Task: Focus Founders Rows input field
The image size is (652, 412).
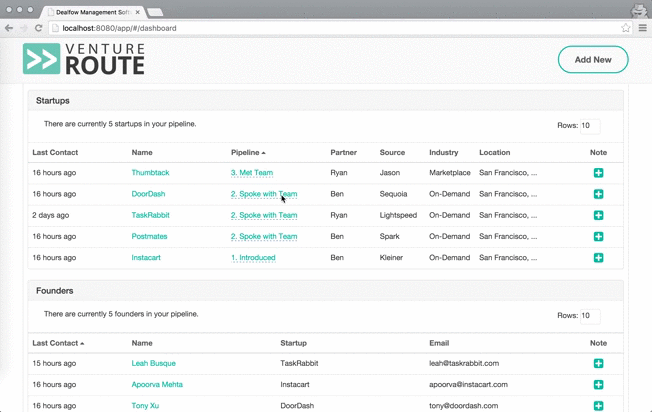Action: pos(590,316)
